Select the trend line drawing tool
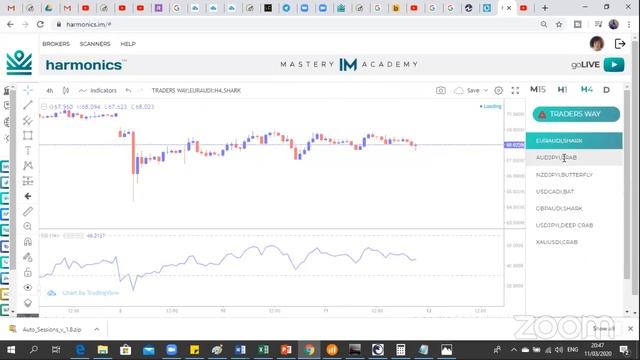Image resolution: width=640 pixels, height=360 pixels. click(28, 105)
